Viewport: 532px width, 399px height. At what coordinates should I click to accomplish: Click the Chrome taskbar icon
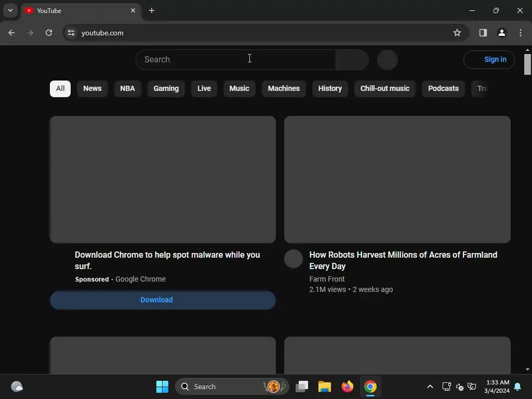point(370,387)
